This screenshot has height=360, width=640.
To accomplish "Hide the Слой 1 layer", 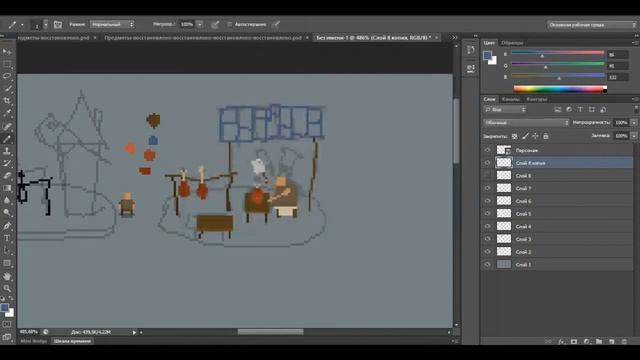I will 487,264.
